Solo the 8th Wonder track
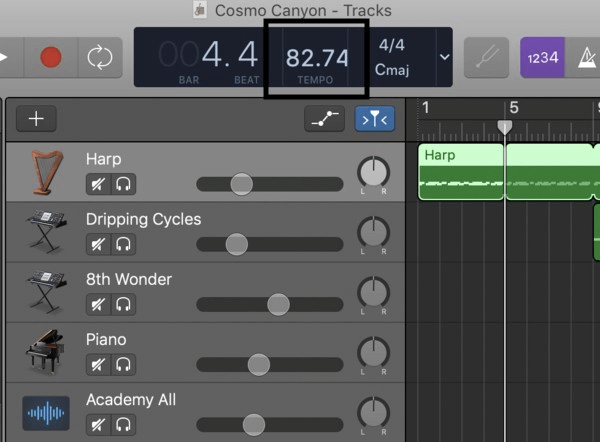 [x=123, y=304]
